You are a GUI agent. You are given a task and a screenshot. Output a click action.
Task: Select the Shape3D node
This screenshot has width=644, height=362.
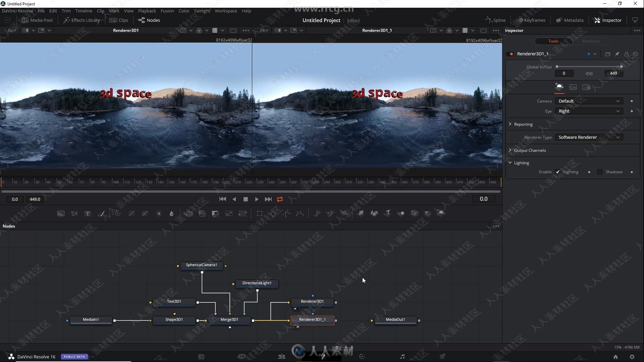click(174, 319)
